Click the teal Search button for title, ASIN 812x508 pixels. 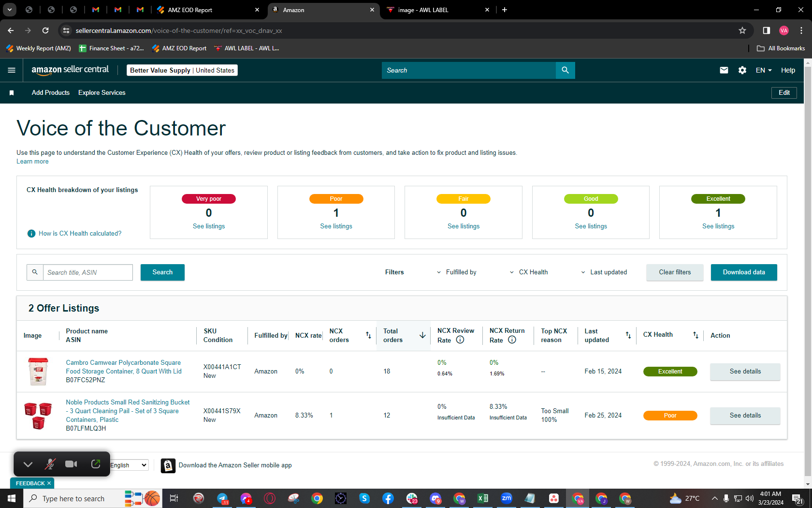click(x=162, y=272)
